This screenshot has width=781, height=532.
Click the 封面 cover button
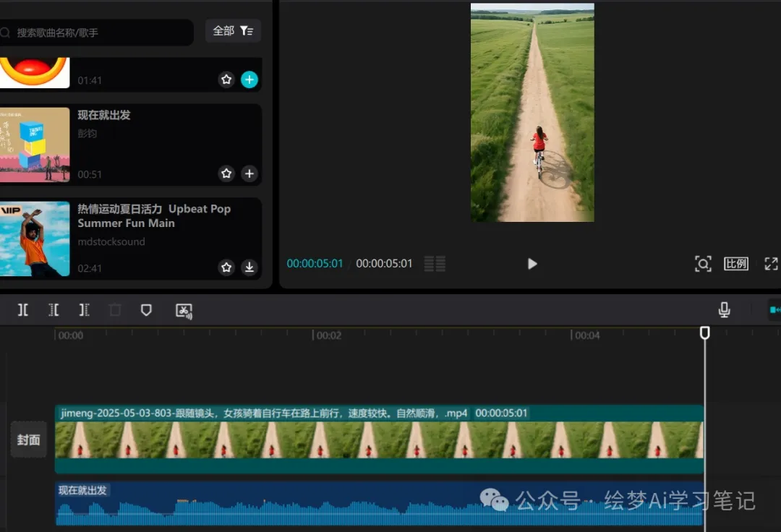[x=28, y=439]
